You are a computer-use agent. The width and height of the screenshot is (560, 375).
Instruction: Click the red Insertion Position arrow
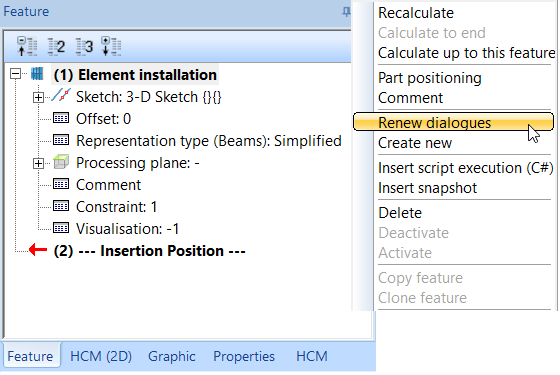(x=38, y=250)
